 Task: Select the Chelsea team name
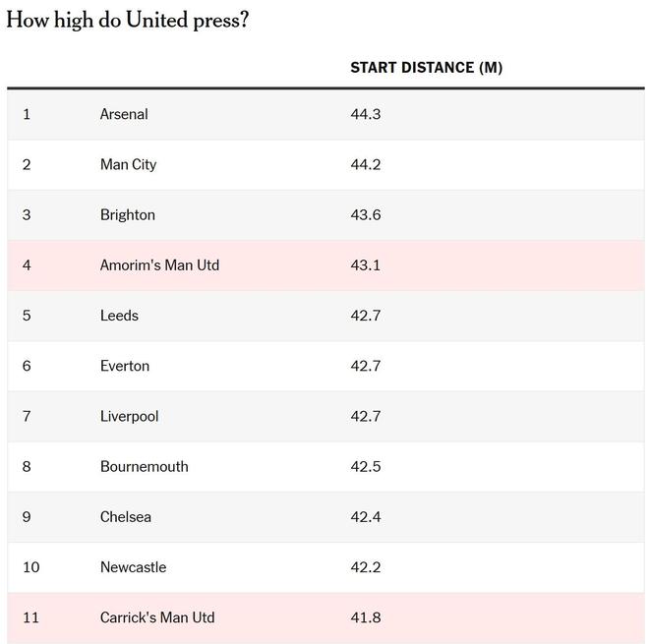pos(125,516)
